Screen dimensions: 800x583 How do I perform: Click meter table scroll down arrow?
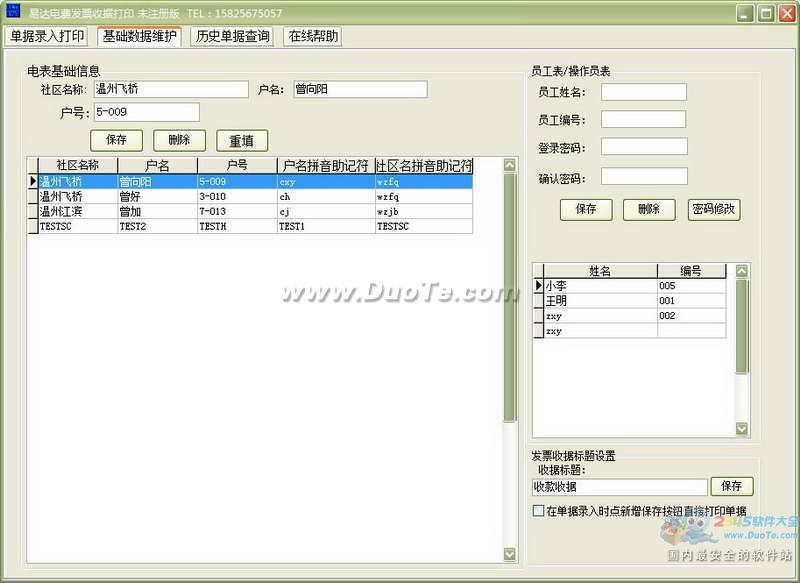510,554
